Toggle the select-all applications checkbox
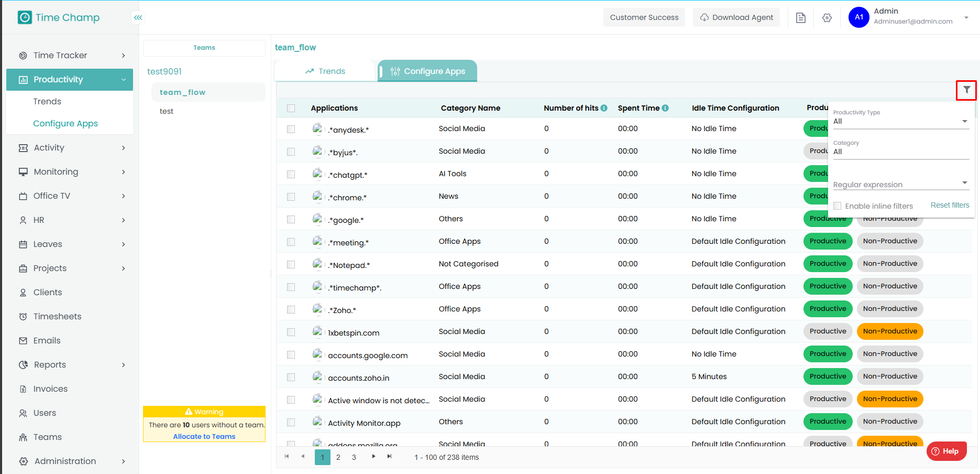Viewport: 980px width, 474px height. [291, 108]
